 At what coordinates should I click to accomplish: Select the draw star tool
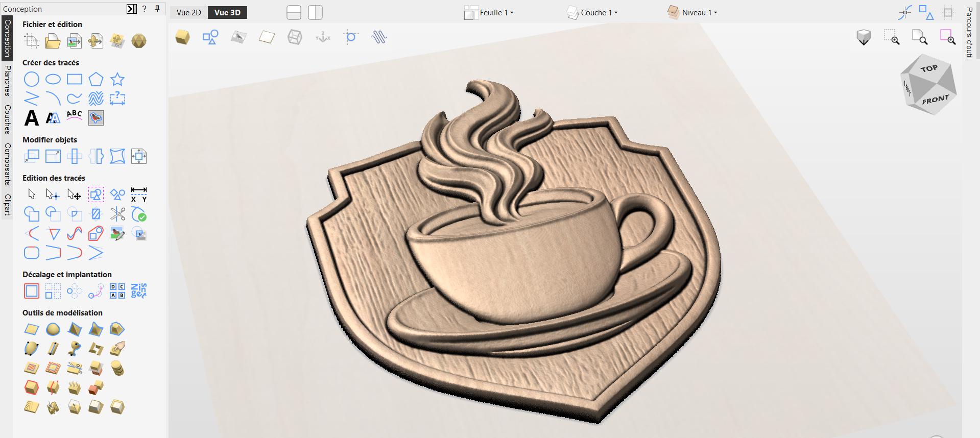(117, 79)
